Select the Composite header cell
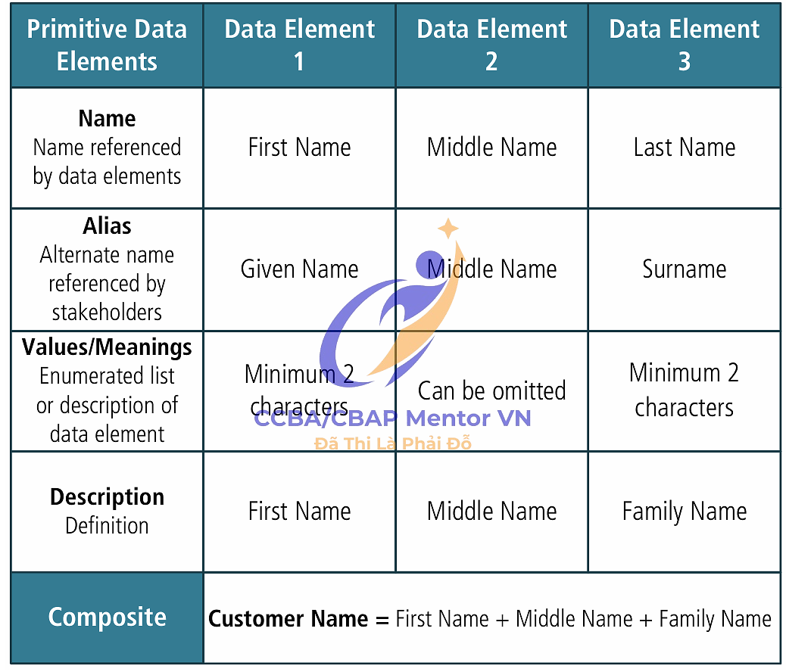Image resolution: width=786 pixels, height=672 pixels. tap(107, 618)
